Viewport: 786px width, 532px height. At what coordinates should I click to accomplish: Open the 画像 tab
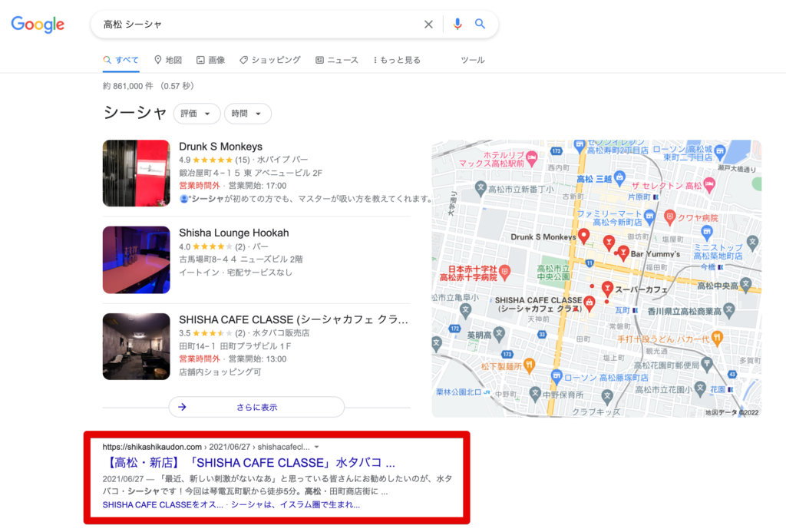pyautogui.click(x=210, y=60)
